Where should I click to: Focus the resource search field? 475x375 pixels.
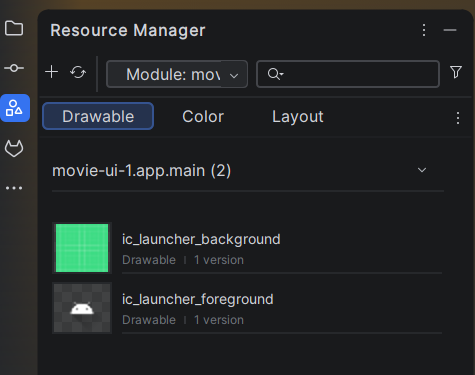click(x=348, y=74)
